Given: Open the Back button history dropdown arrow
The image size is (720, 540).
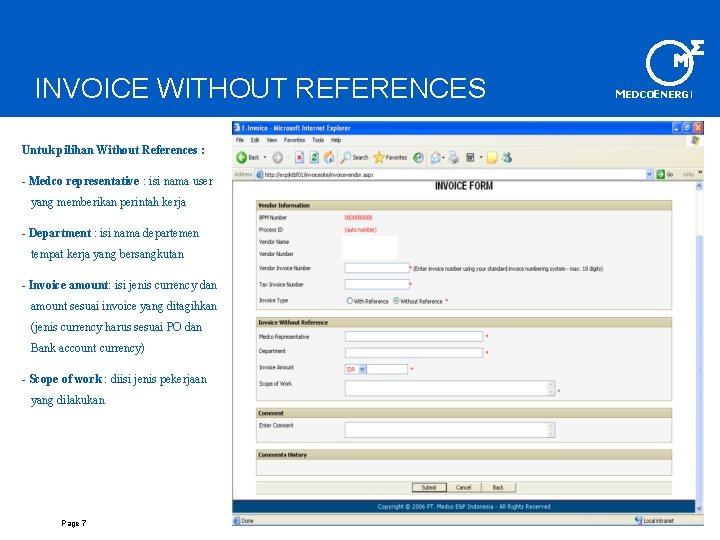Looking at the screenshot, I should [265, 158].
